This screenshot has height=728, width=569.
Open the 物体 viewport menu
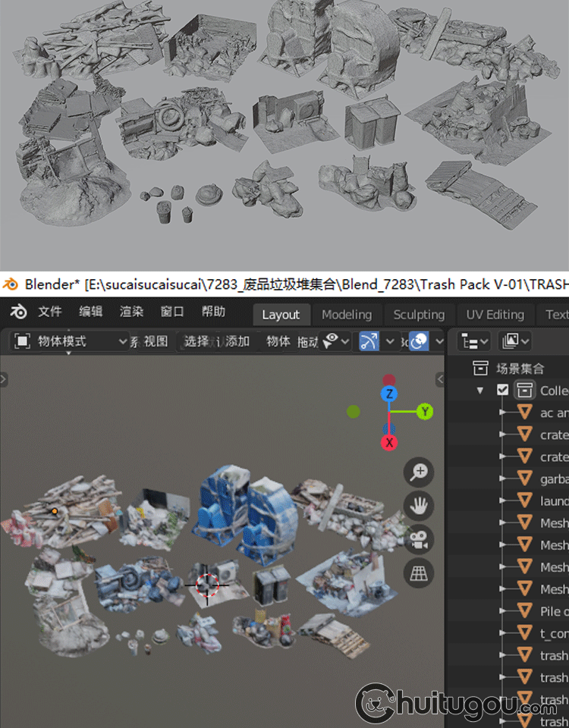click(x=278, y=342)
